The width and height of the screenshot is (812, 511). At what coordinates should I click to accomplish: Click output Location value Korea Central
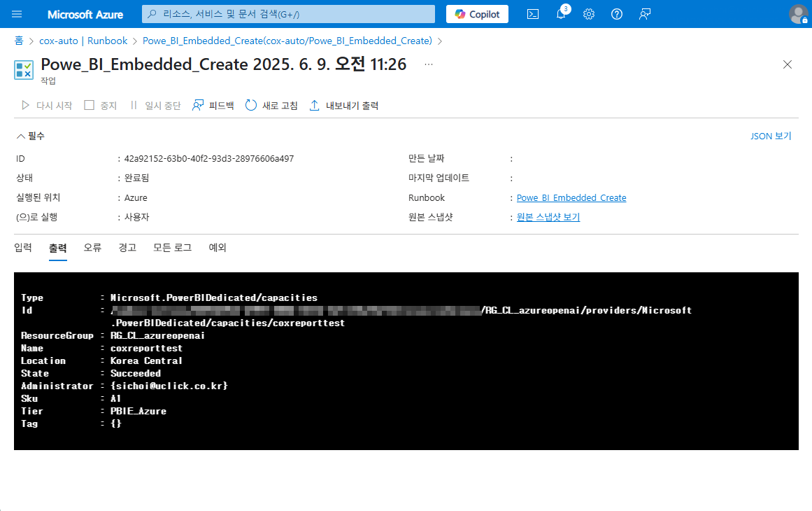pyautogui.click(x=146, y=360)
